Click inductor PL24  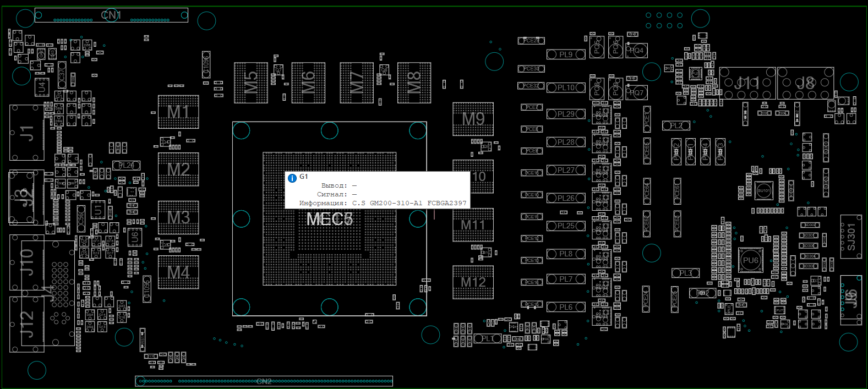pyautogui.click(x=126, y=165)
